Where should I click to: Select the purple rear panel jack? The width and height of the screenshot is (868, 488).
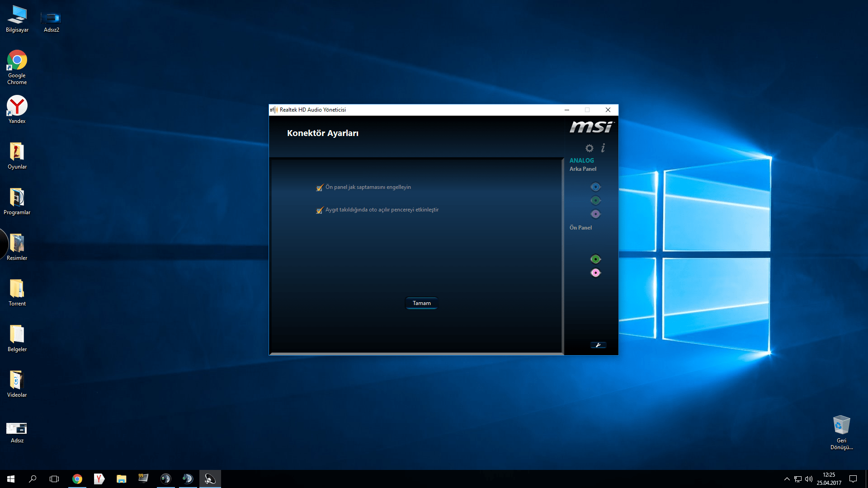[595, 214]
